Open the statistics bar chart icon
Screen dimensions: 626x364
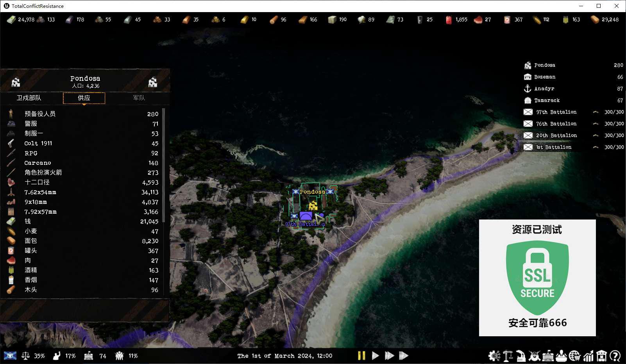[588, 356]
